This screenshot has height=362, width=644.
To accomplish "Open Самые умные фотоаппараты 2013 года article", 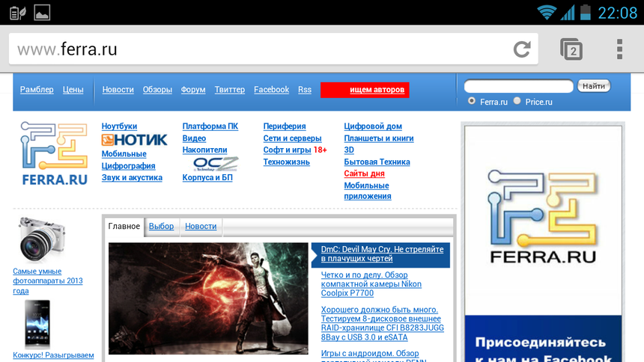I will [x=48, y=280].
